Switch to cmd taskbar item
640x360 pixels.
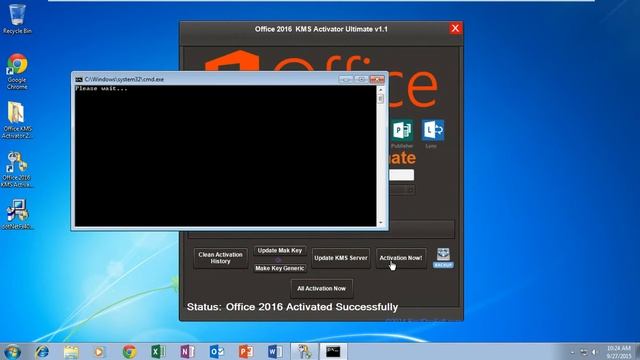click(333, 352)
